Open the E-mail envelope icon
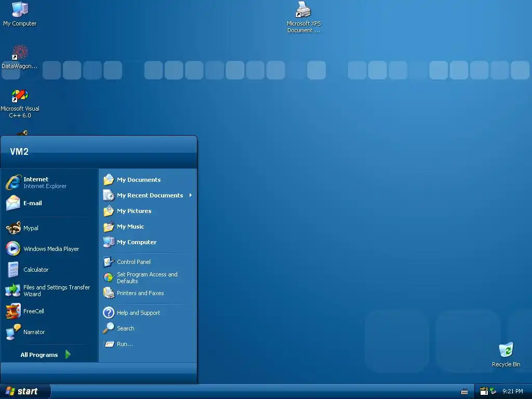This screenshot has height=399, width=532. pos(13,203)
